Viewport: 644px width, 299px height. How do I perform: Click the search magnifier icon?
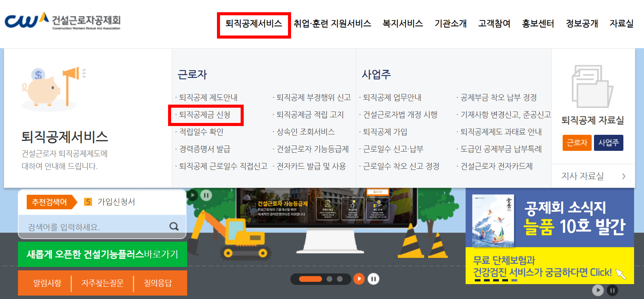coord(174,226)
